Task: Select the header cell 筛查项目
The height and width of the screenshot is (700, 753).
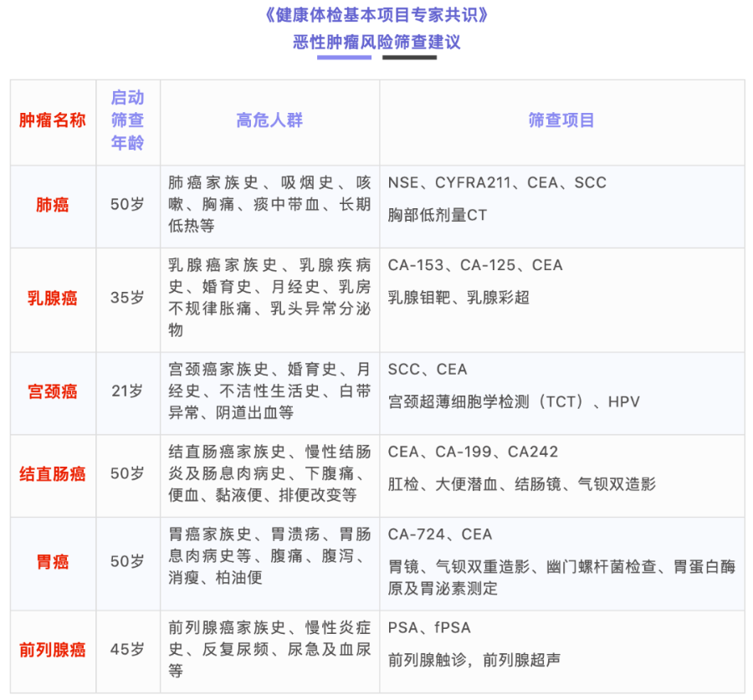Action: tap(561, 120)
